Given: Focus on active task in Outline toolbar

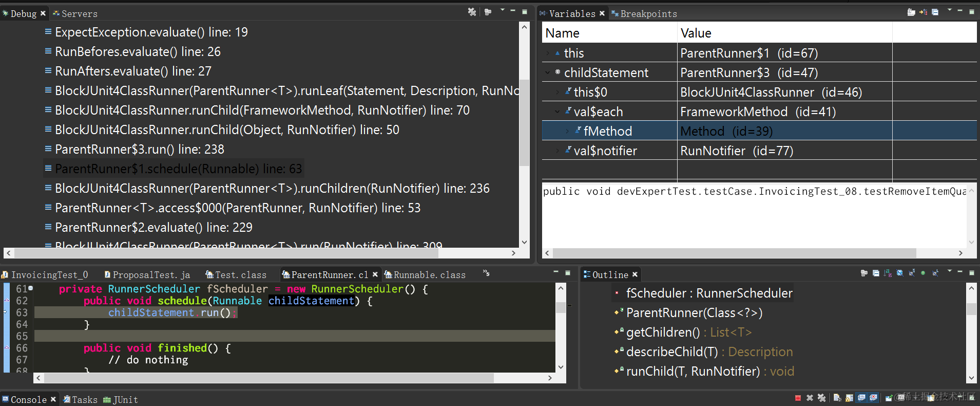Looking at the screenshot, I should 864,273.
